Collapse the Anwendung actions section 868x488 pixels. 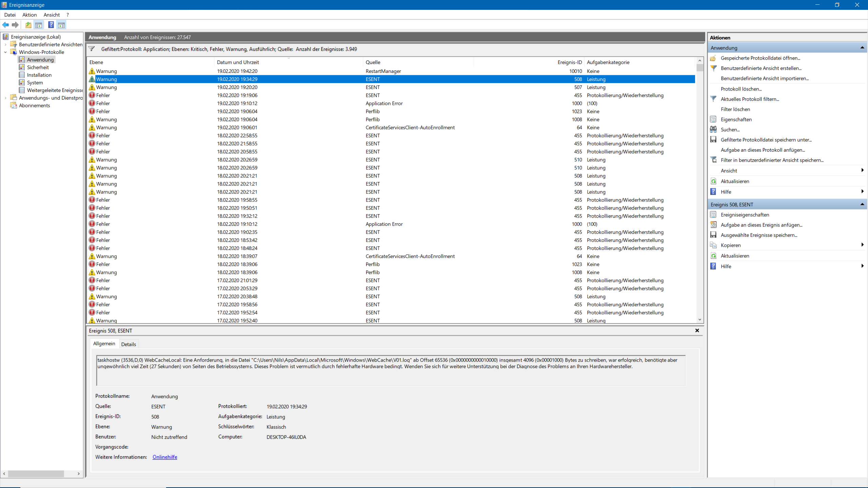(862, 48)
